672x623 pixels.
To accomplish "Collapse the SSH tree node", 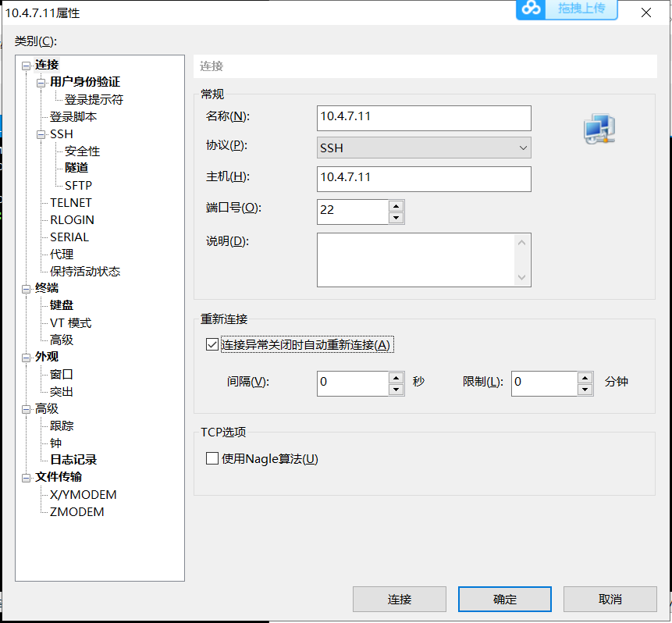I will (41, 134).
